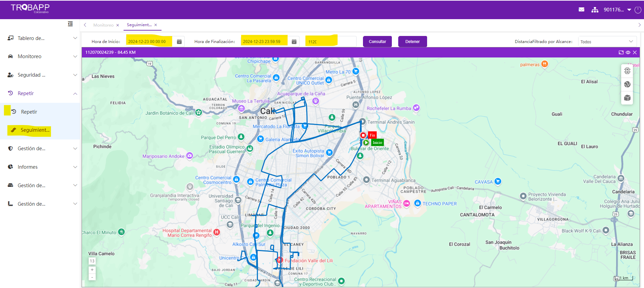Click the power logout icon
Viewport: 644px width, 288px height.
(638, 10)
